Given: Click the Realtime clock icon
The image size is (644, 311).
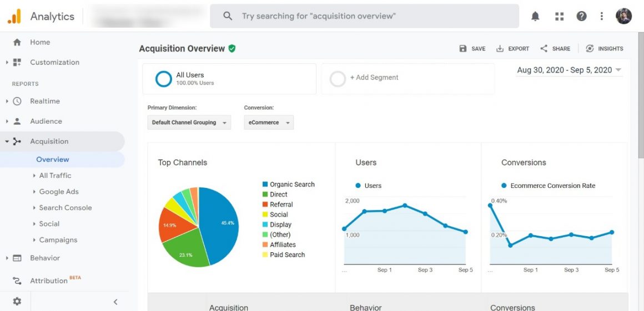Looking at the screenshot, I should pyautogui.click(x=17, y=101).
